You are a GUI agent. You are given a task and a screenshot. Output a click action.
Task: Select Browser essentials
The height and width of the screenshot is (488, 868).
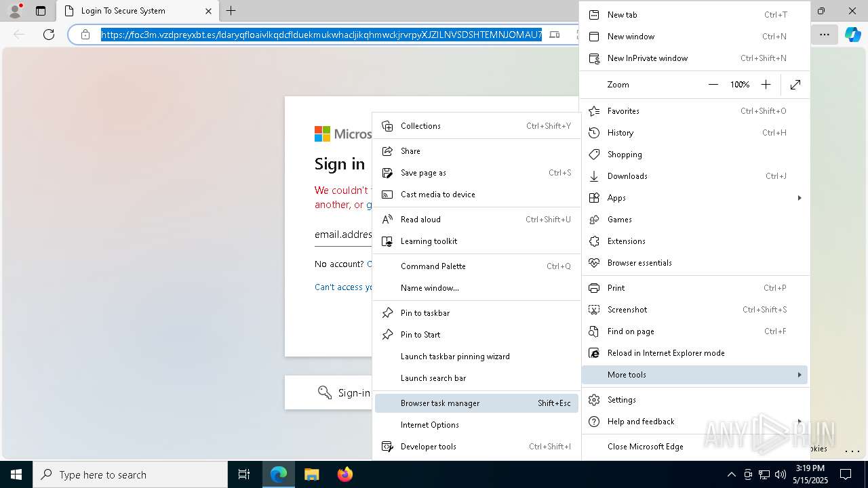[x=695, y=263]
